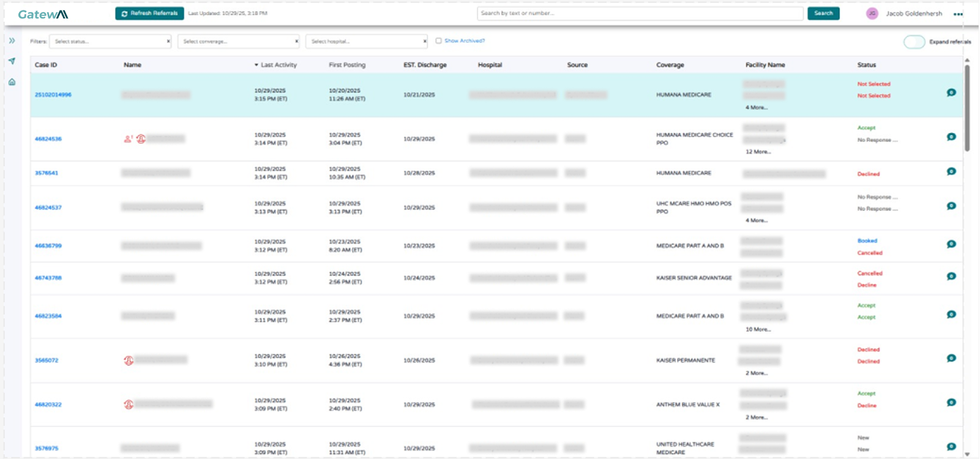Click the Status column header
The image size is (980, 459).
[x=867, y=65]
